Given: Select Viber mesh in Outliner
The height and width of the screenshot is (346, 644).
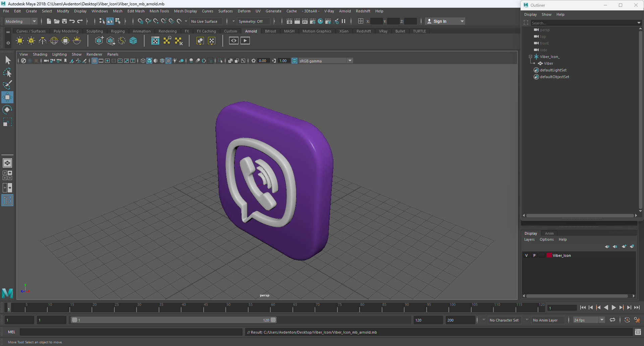Looking at the screenshot, I should [x=548, y=63].
